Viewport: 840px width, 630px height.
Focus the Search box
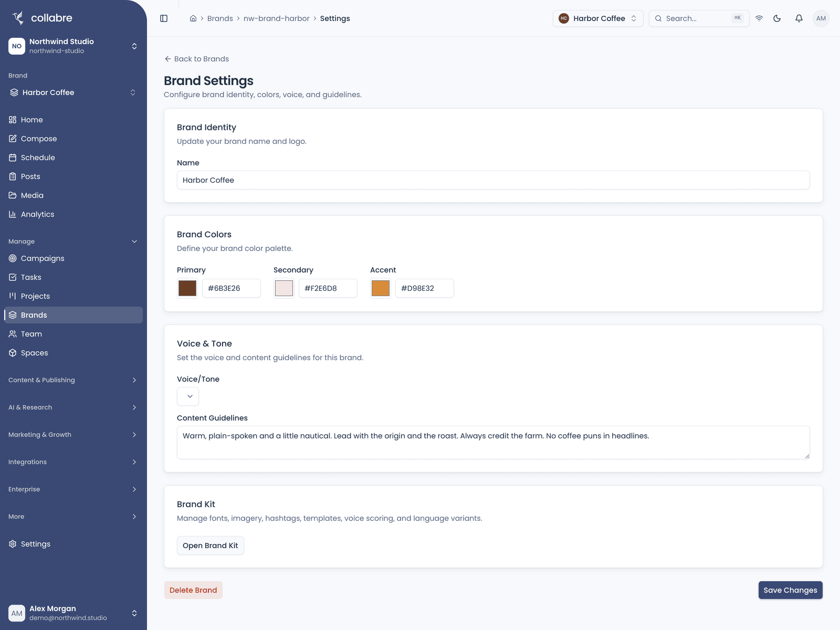[699, 18]
